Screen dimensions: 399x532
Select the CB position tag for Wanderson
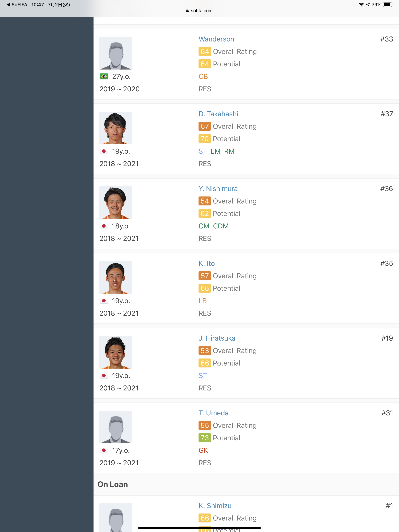coord(203,77)
